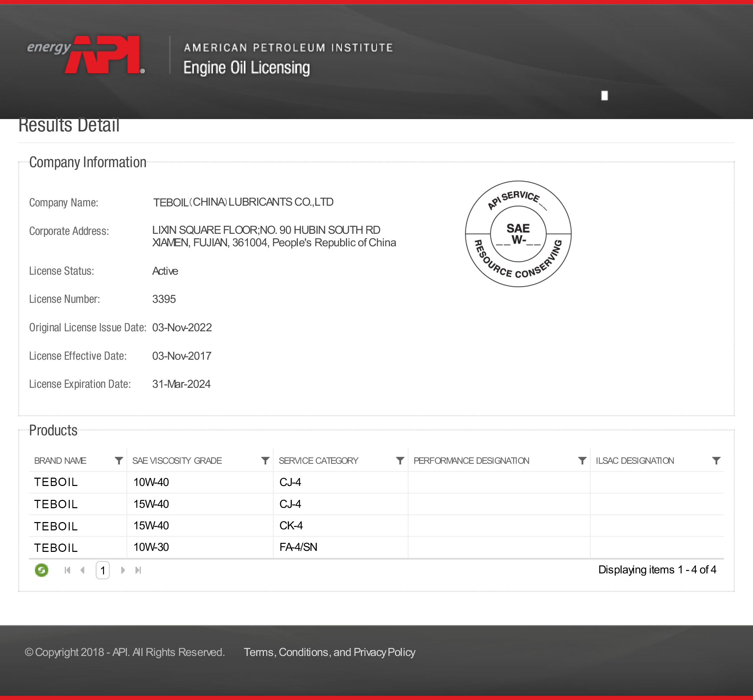Screen dimensions: 753x700
Task: Click TEBOIL brand in the 10W-30 row
Action: point(56,548)
